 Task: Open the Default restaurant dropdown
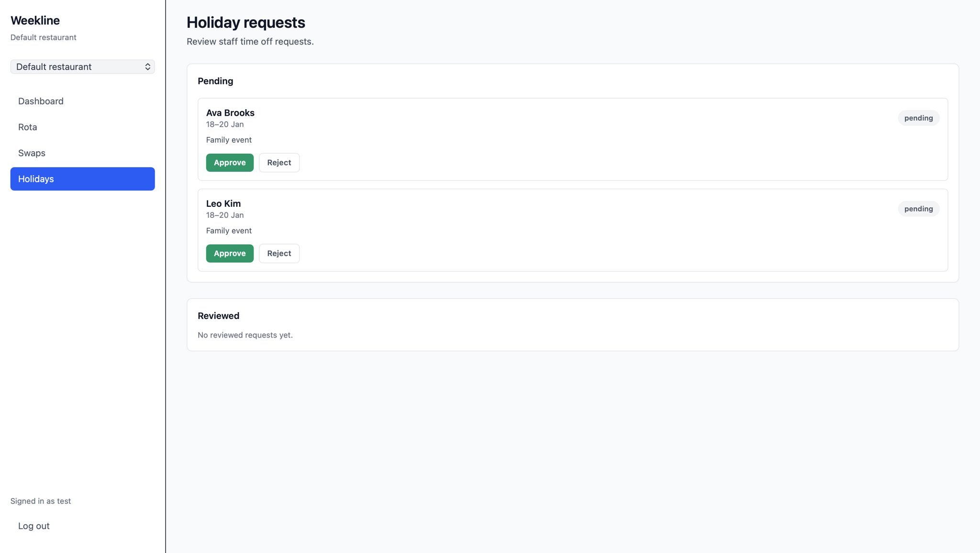[x=82, y=67]
